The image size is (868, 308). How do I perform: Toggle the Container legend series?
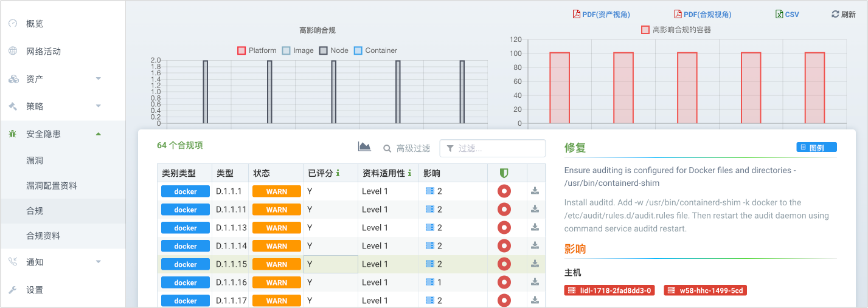click(358, 50)
